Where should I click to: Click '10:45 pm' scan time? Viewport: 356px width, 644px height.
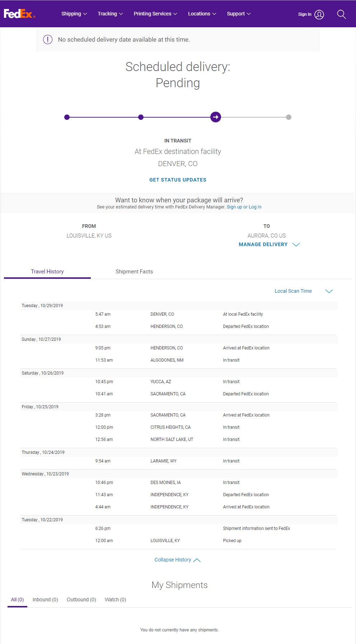coord(104,382)
